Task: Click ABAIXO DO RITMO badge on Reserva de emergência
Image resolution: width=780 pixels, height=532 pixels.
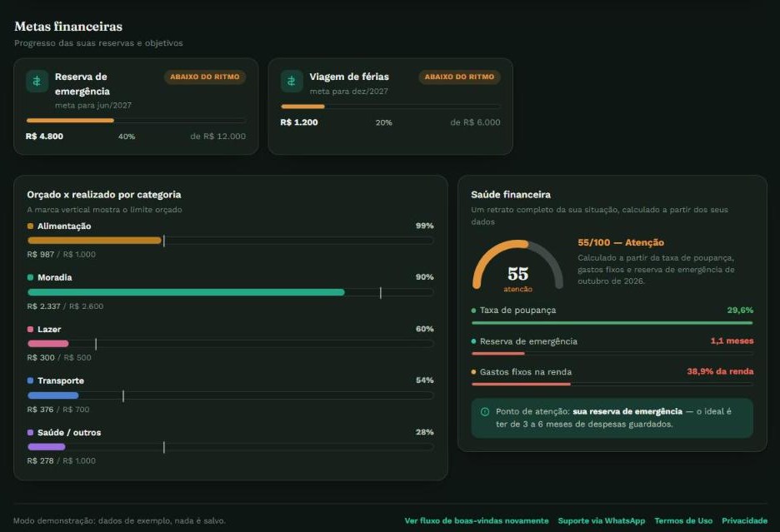Action: (205, 77)
